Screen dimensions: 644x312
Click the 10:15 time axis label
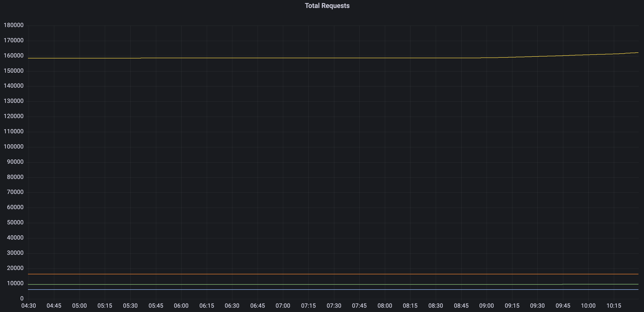(615, 305)
